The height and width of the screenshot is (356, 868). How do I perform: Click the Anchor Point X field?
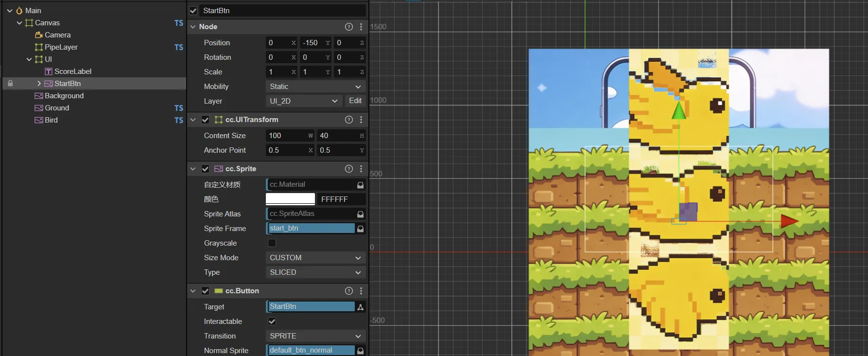290,150
